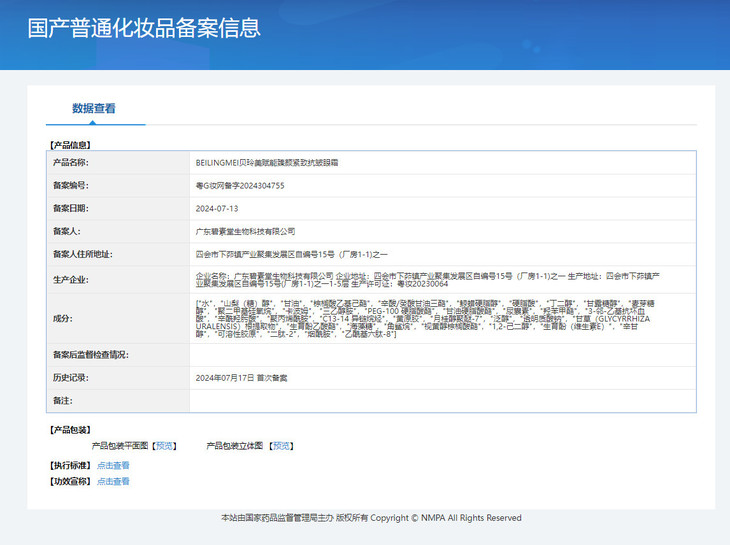
Task: Open 预览 link for 产品包装平面图
Action: (x=165, y=446)
